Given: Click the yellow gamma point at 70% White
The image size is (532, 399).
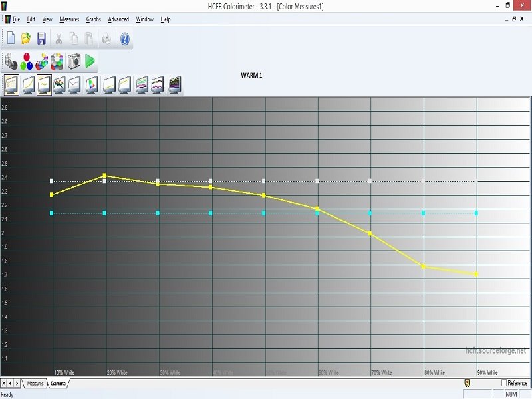Looking at the screenshot, I should 370,233.
